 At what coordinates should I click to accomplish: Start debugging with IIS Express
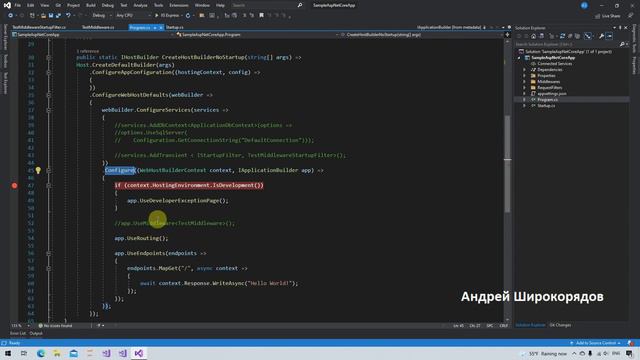pos(167,16)
